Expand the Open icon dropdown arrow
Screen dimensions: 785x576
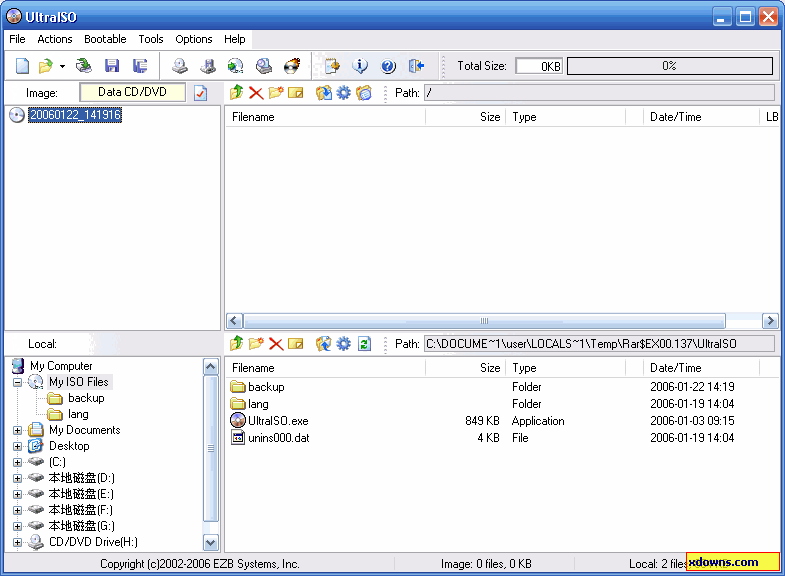point(62,66)
